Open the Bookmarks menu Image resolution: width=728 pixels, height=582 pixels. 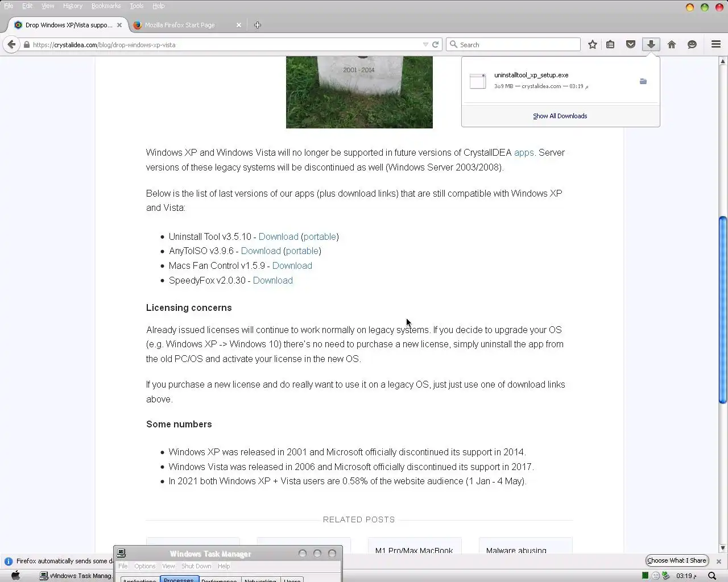point(106,6)
